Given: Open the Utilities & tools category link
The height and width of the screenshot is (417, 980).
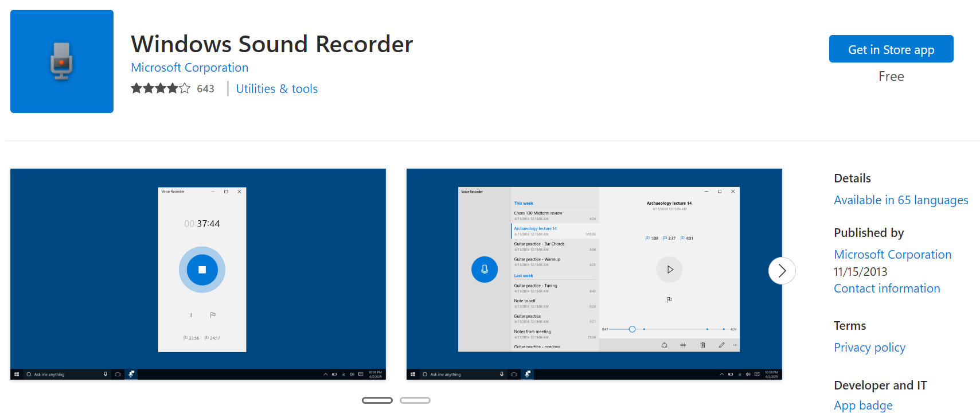Looking at the screenshot, I should tap(276, 89).
